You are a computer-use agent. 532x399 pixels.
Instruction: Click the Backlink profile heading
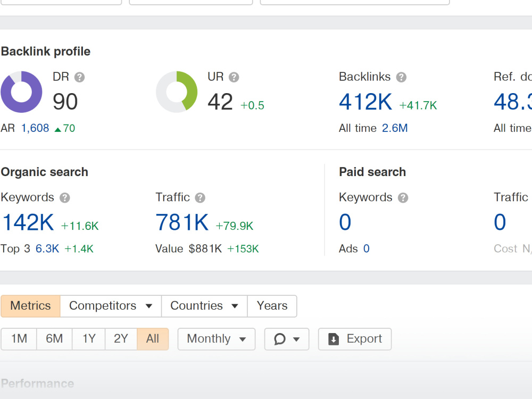click(46, 52)
